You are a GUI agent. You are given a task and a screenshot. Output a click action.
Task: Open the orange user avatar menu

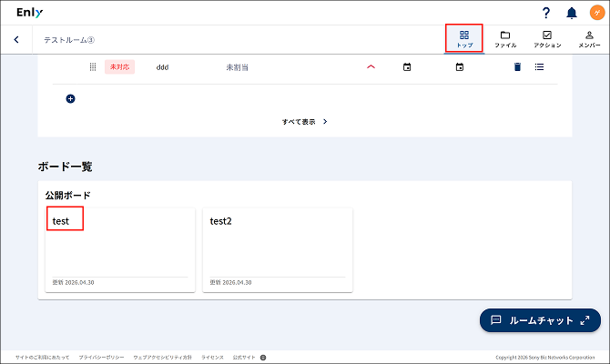click(597, 13)
